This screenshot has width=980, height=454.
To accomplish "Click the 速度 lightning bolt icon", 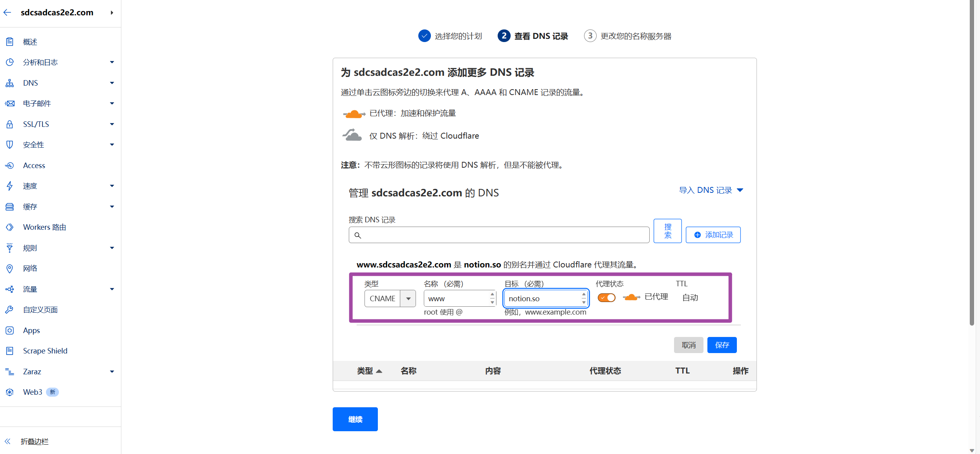I will (10, 186).
